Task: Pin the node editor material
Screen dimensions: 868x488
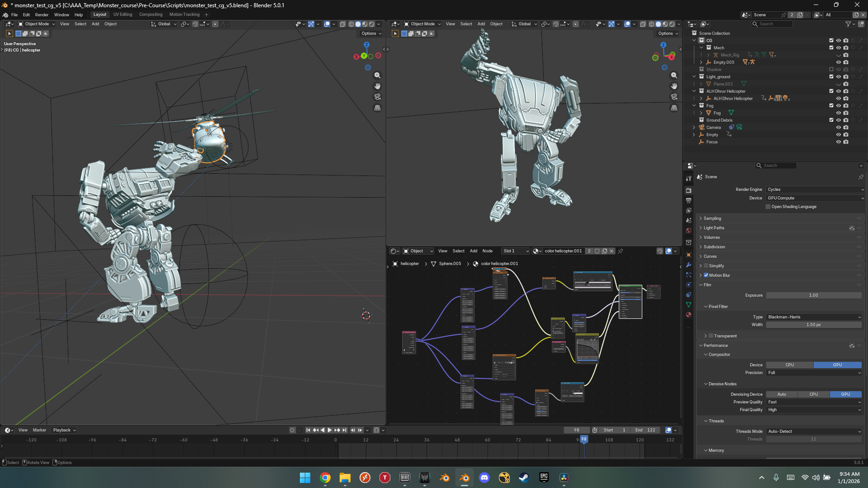Action: click(x=621, y=251)
